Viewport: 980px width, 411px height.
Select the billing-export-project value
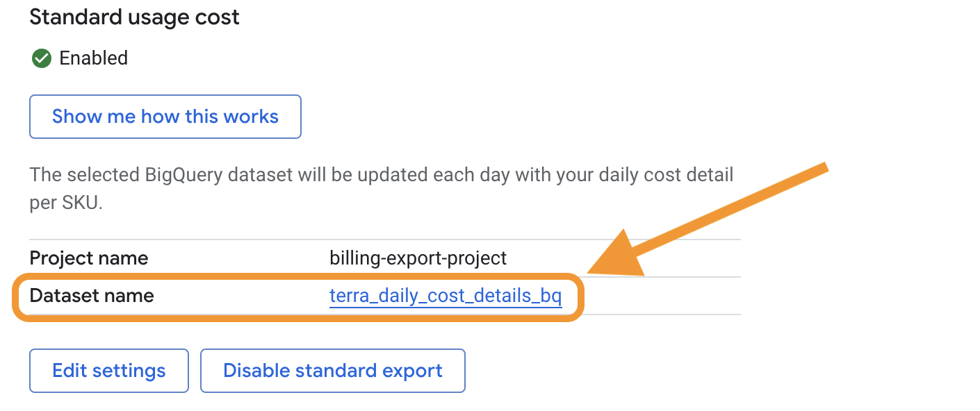pos(418,259)
